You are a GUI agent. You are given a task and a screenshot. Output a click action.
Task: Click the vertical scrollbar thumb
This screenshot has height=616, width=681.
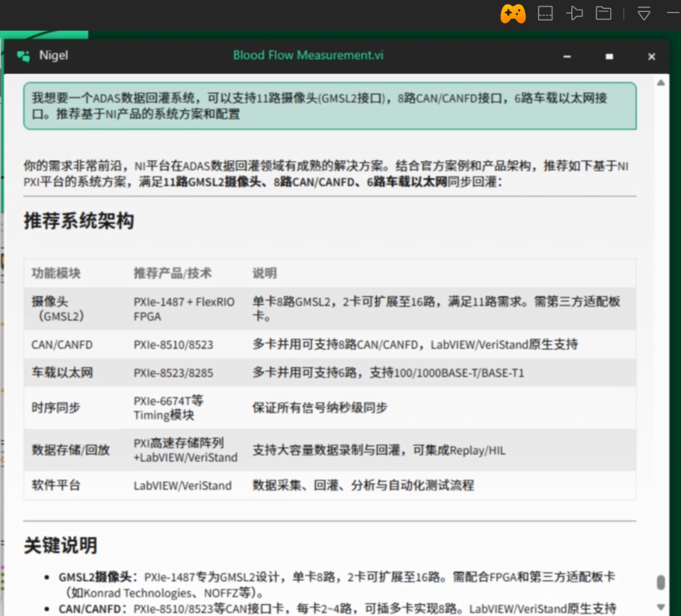(660, 583)
